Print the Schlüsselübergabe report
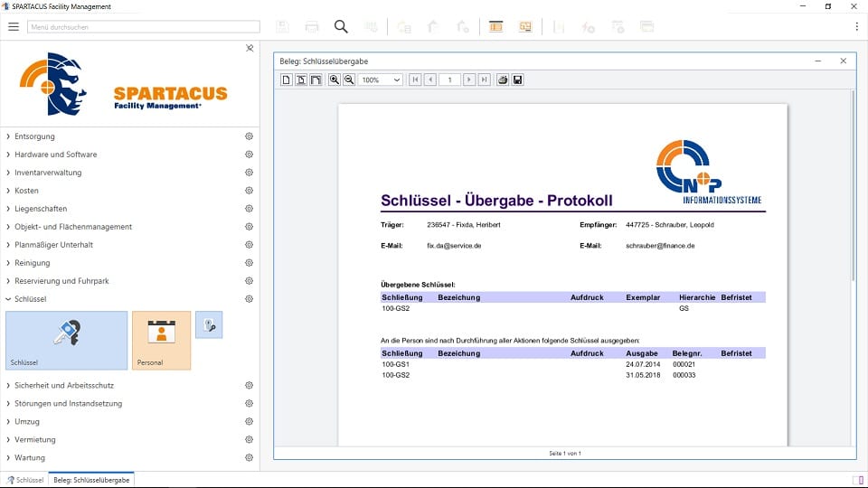Screen dimensions: 868x488 point(503,80)
